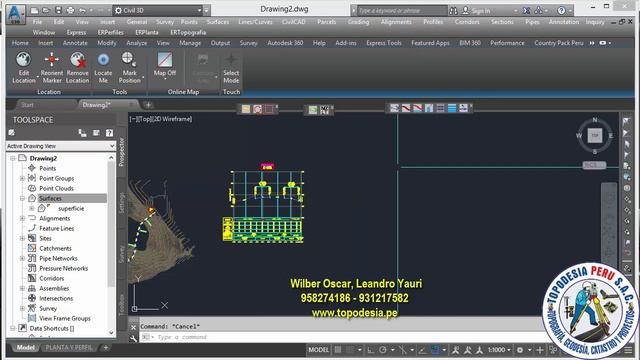
Task: Toggle the Map Off button
Action: click(165, 64)
